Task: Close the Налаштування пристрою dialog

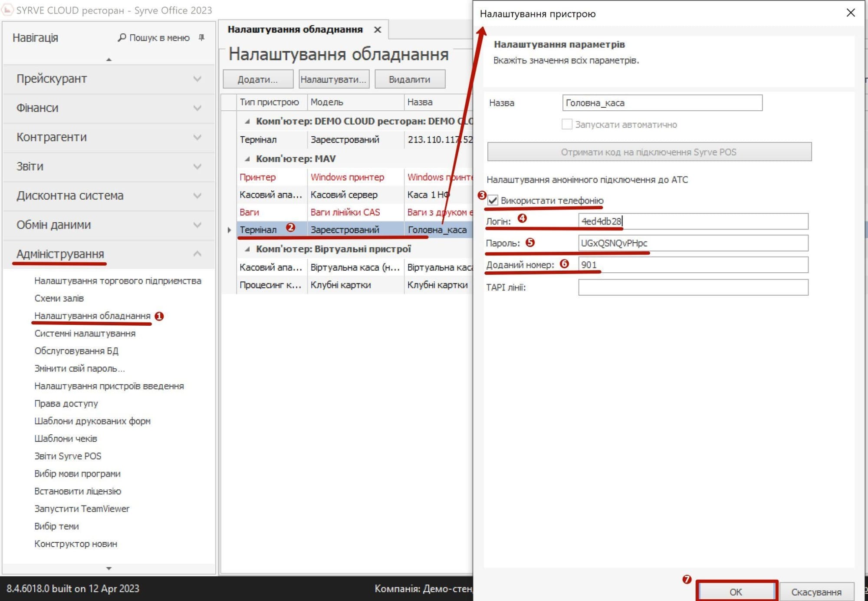Action: click(851, 13)
